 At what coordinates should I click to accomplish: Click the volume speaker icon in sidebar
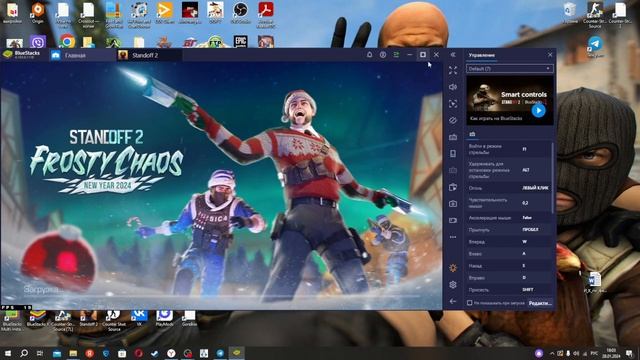point(453,87)
